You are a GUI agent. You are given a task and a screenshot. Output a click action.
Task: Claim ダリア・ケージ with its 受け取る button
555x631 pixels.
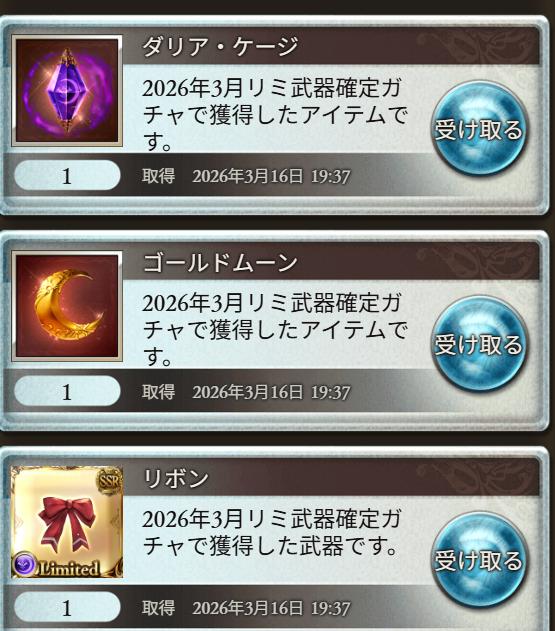[x=479, y=129]
